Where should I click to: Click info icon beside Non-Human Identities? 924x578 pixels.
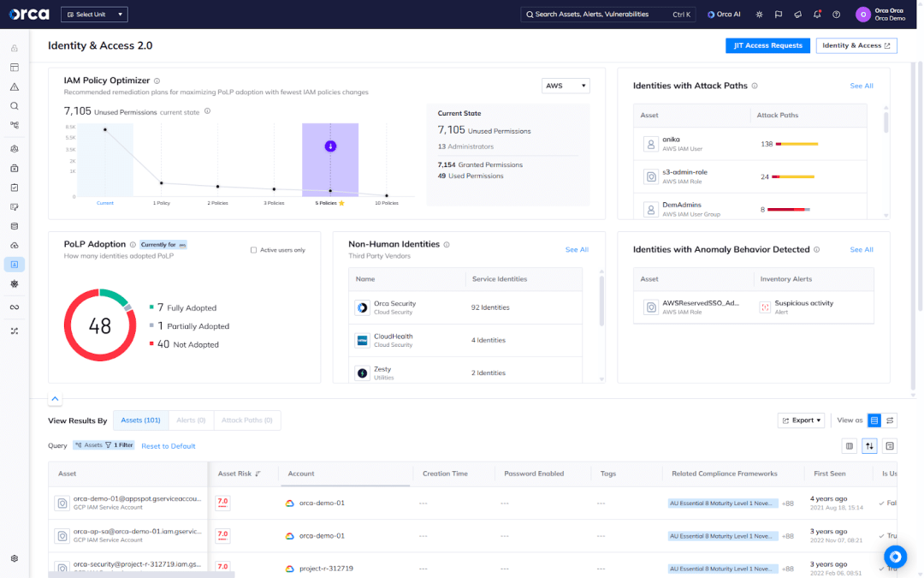click(447, 244)
